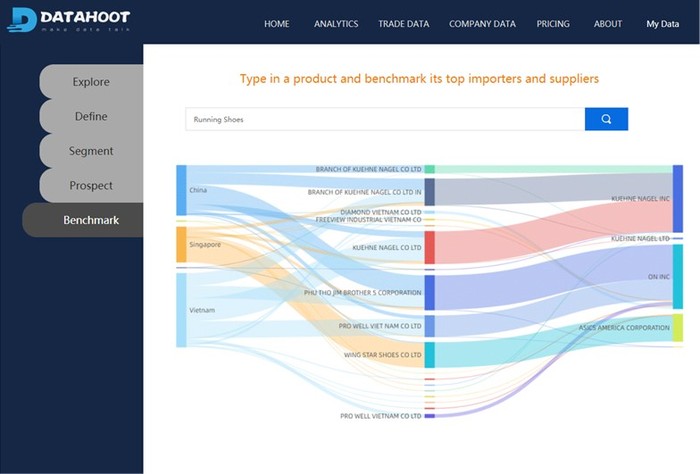Select the Vietnam node in chart

point(181,310)
